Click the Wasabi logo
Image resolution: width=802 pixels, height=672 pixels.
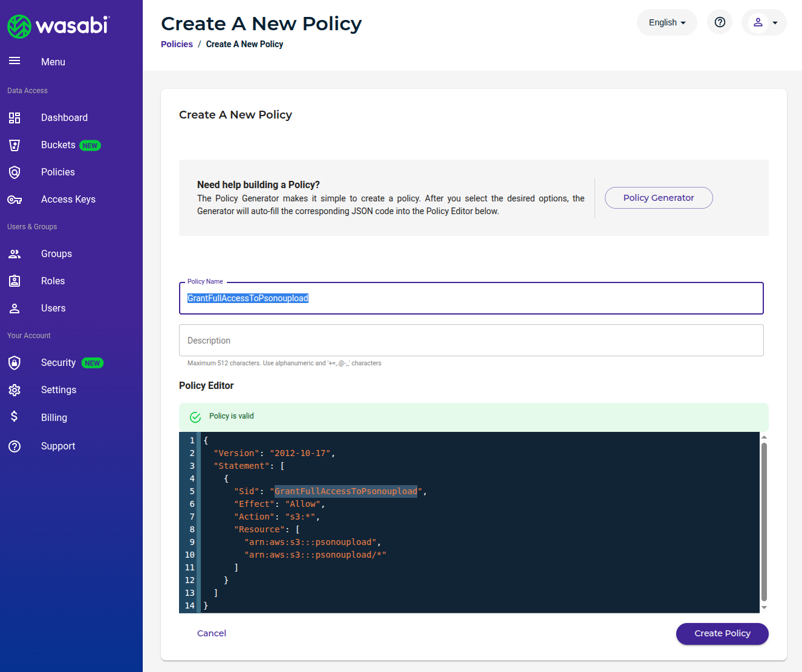tap(58, 26)
